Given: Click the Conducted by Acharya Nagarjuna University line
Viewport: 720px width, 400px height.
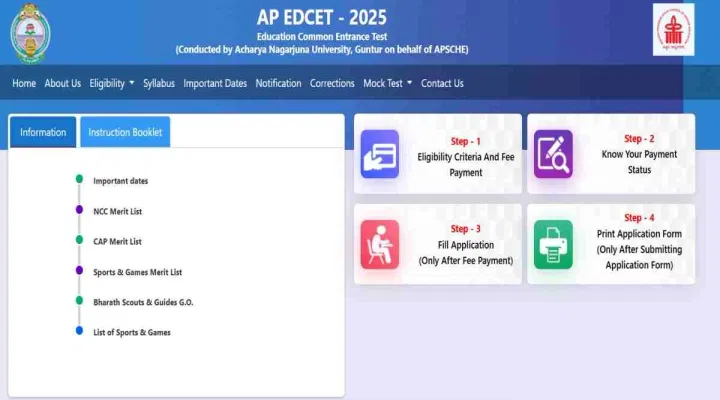Looking at the screenshot, I should click(322, 50).
